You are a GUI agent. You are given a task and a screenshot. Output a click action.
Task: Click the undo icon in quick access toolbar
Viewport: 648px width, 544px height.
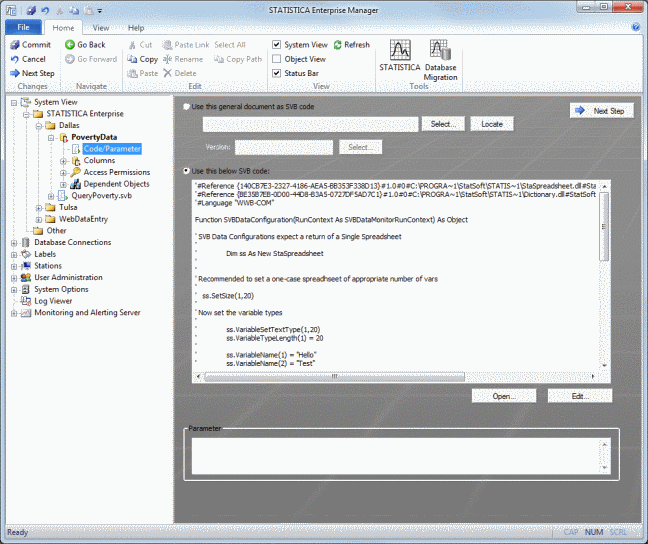(x=45, y=10)
